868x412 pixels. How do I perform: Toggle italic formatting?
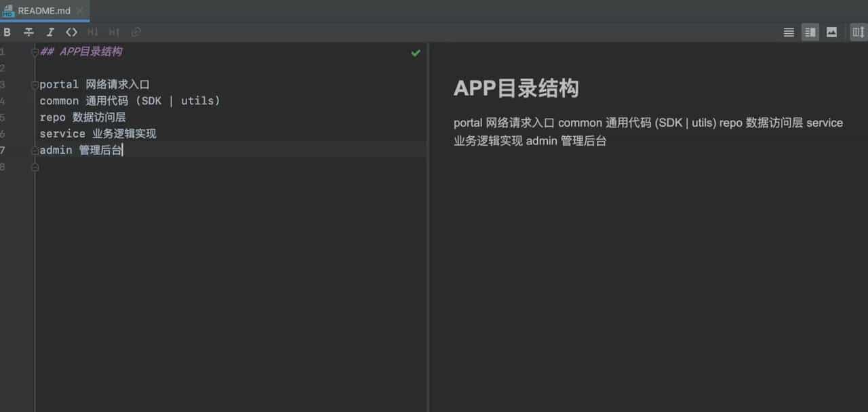50,32
